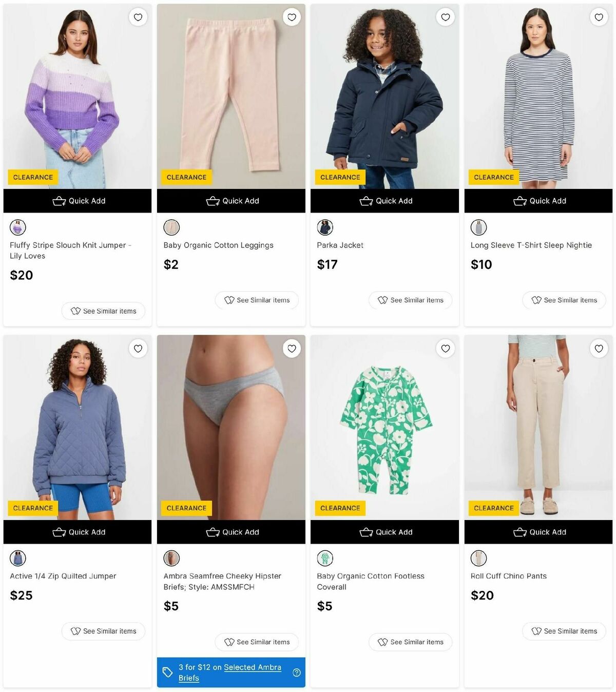616x692 pixels.
Task: Toggle wishlist heart on Baby Organic Cotton Leggings
Action: pyautogui.click(x=292, y=17)
